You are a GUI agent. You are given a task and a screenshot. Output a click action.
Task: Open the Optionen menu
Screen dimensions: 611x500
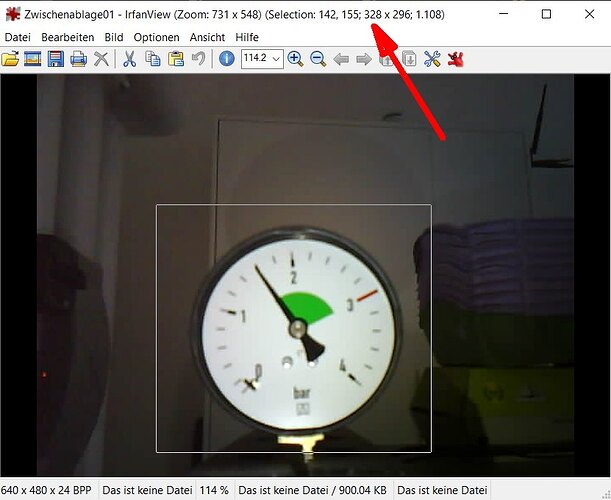[156, 37]
